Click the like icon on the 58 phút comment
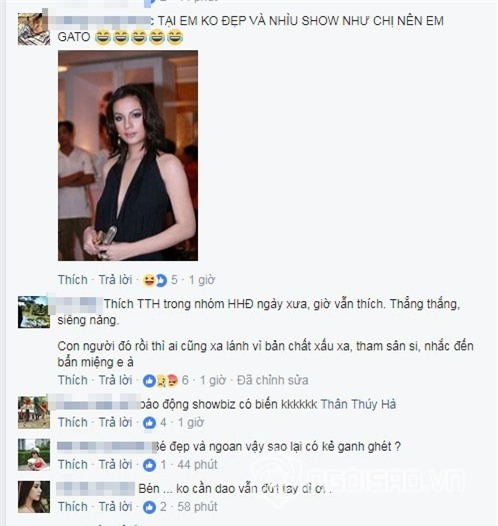The width and height of the screenshot is (498, 526). pos(150,507)
